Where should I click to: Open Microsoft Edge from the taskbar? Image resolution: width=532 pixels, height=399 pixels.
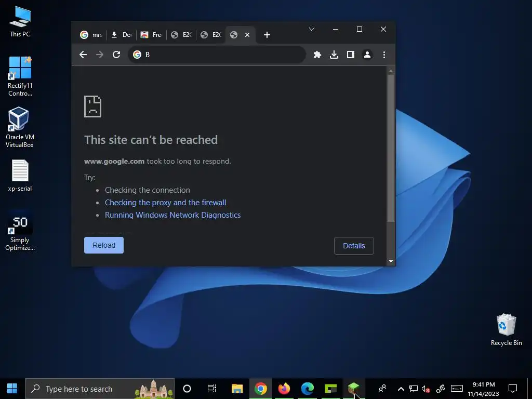coord(308,389)
